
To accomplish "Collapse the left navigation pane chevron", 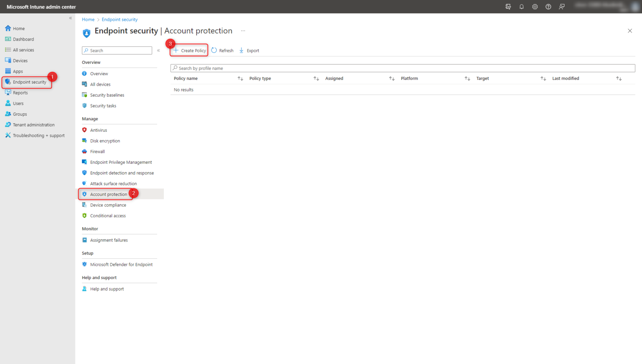I will tap(70, 18).
